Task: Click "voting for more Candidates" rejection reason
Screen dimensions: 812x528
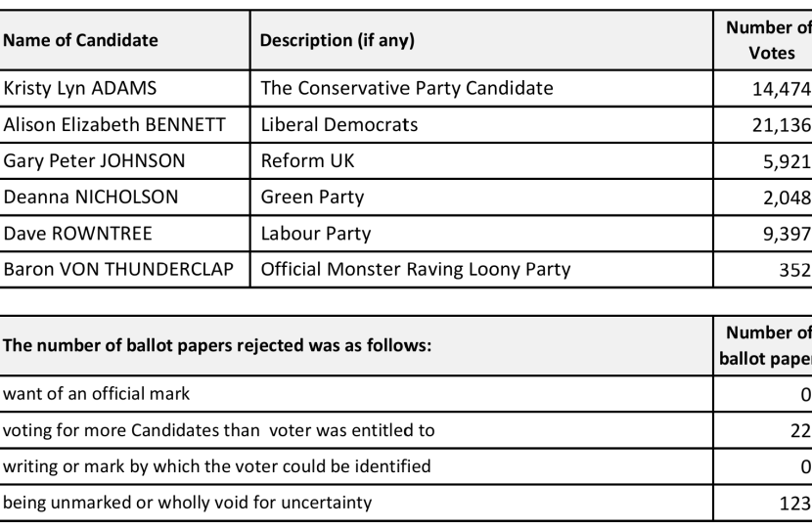Action: point(219,430)
